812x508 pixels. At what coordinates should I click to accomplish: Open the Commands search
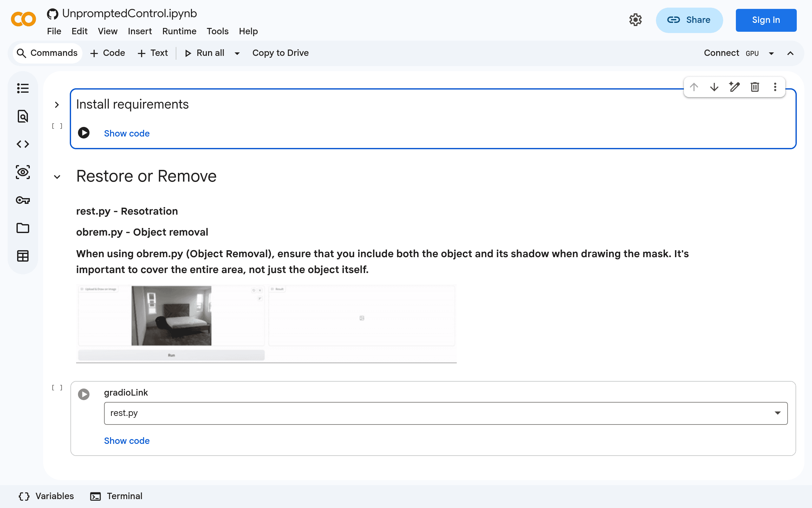coord(47,53)
